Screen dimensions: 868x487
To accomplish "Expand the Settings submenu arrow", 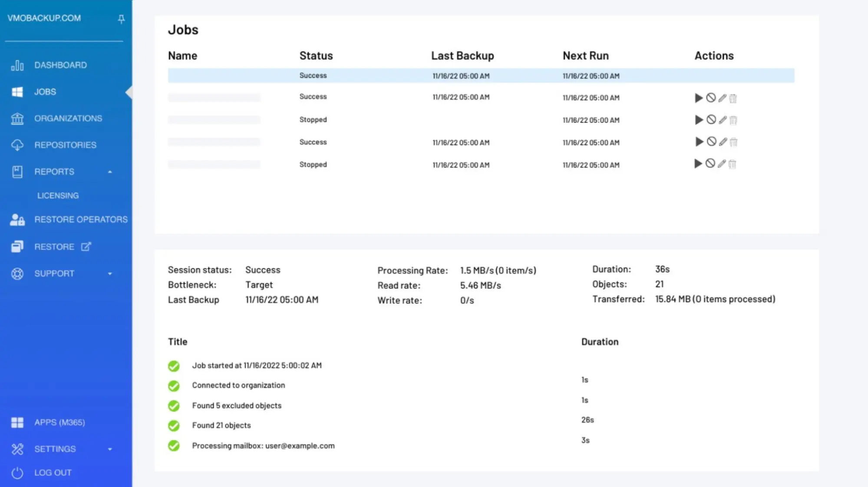I will coord(110,449).
